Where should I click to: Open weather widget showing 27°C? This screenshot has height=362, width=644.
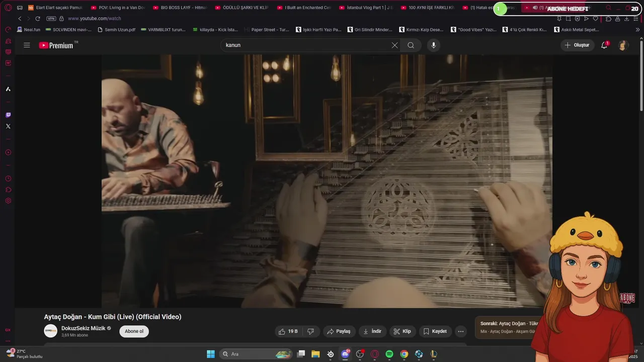coord(24,354)
